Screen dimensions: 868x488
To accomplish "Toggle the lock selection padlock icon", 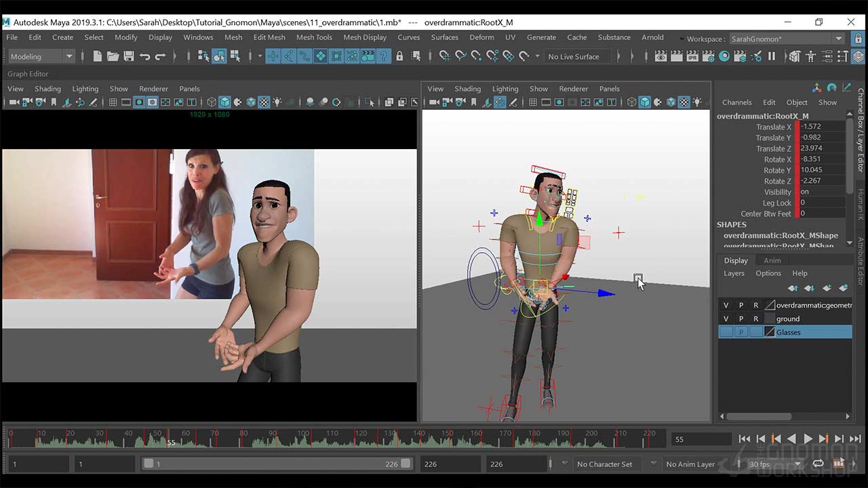I will point(399,57).
